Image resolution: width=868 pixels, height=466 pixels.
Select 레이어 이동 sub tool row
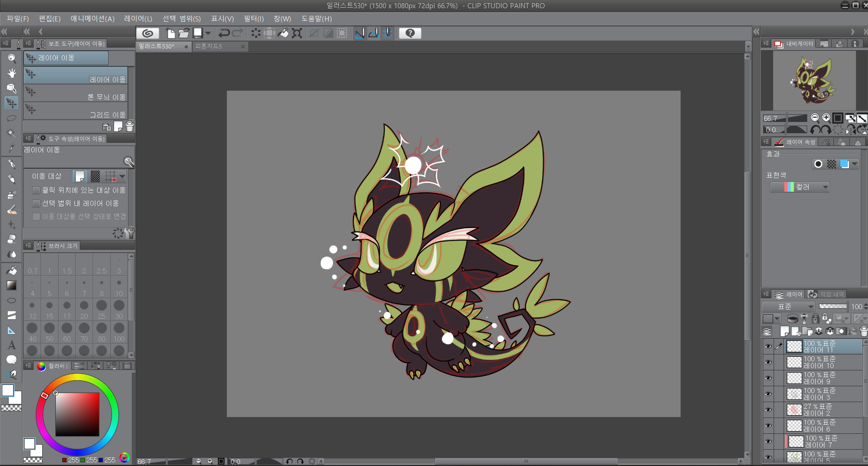[x=76, y=76]
